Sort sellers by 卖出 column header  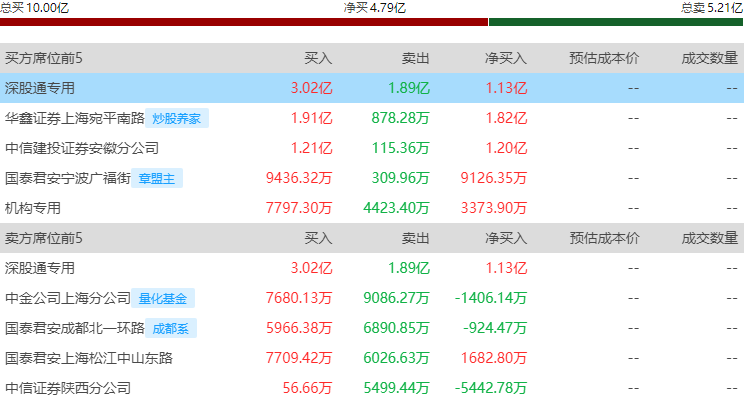pos(415,238)
